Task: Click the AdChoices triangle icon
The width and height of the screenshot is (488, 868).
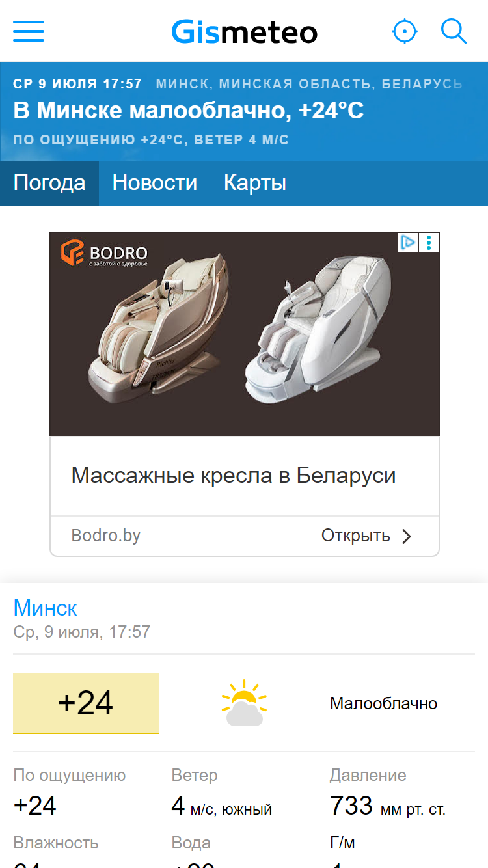Action: 408,243
